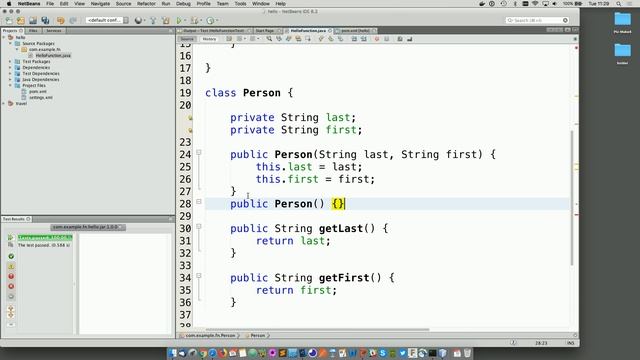The width and height of the screenshot is (640, 360).
Task: Create a new file from the toolbar
Action: tap(9, 20)
